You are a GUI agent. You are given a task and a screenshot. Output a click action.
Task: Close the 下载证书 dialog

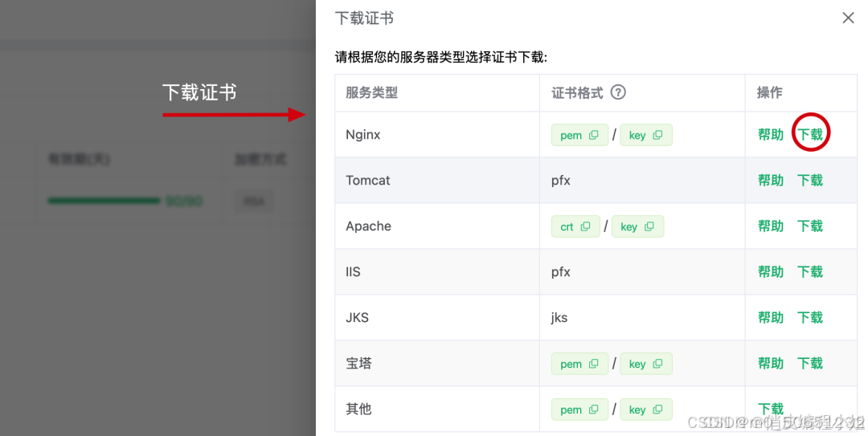[848, 18]
